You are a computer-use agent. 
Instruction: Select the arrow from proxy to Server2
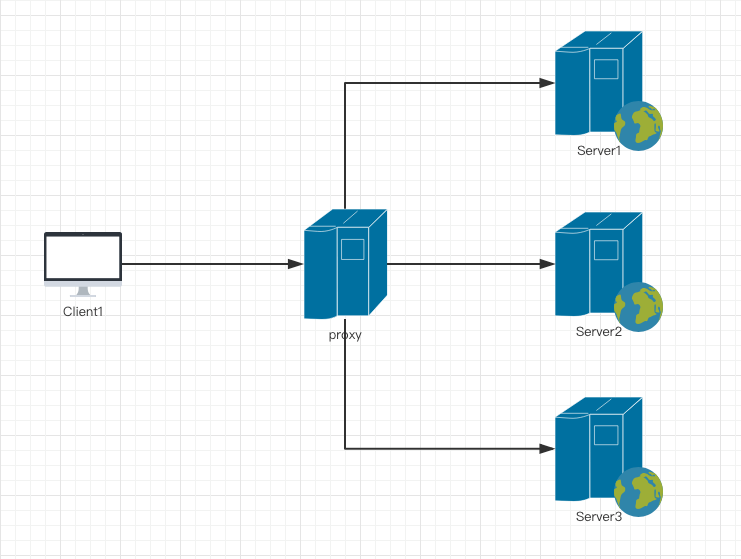point(471,264)
